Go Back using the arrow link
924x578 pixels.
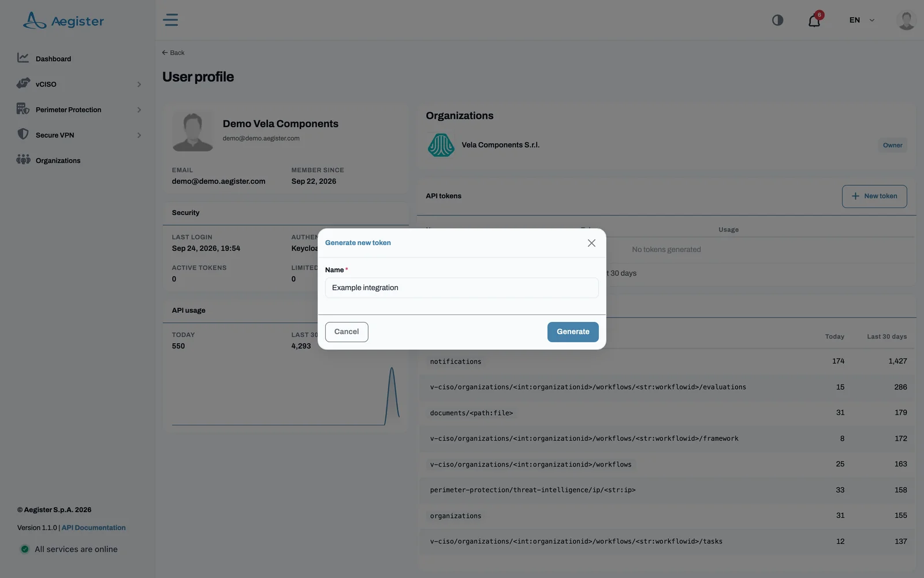click(x=173, y=53)
